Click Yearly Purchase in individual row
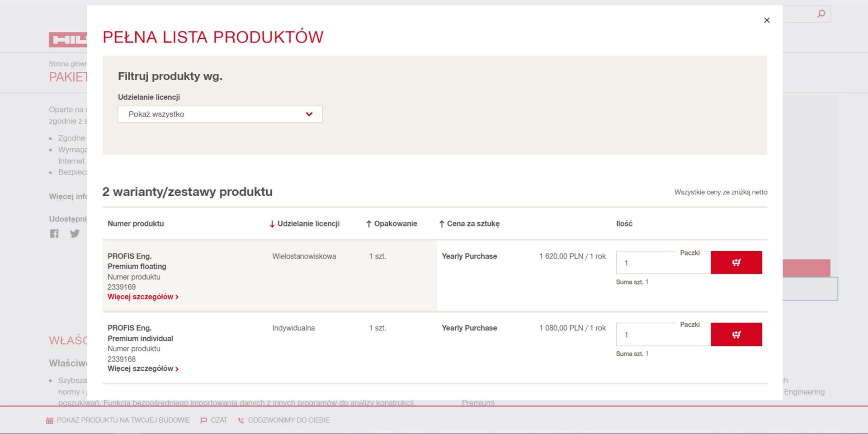 pos(469,328)
